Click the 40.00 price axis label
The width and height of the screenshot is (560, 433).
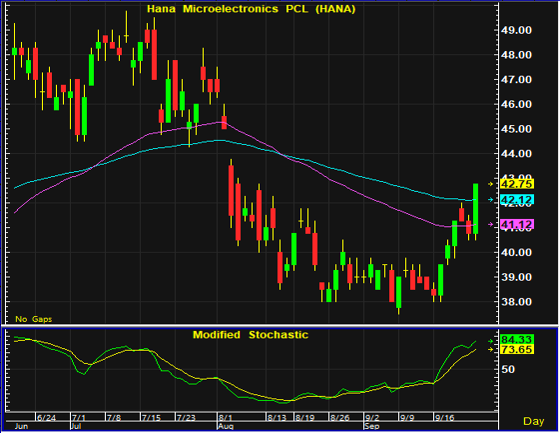[x=516, y=253]
